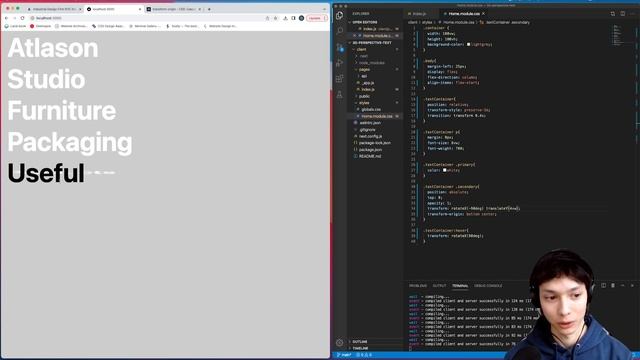This screenshot has width=640, height=360.
Task: Click the browser Update button
Action: [x=316, y=18]
